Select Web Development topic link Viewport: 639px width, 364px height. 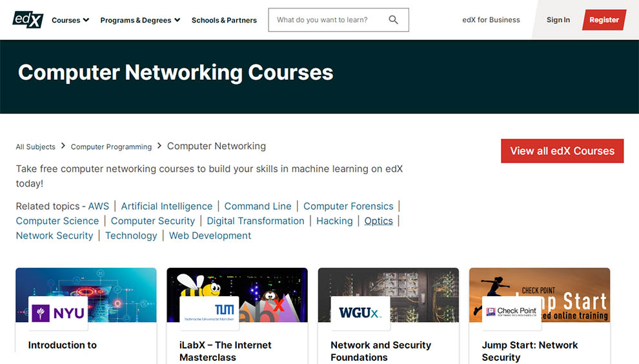[x=210, y=236]
